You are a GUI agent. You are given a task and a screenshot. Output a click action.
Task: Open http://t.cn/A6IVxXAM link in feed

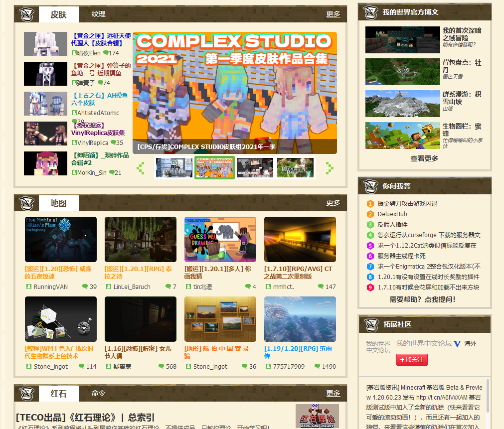point(442,398)
